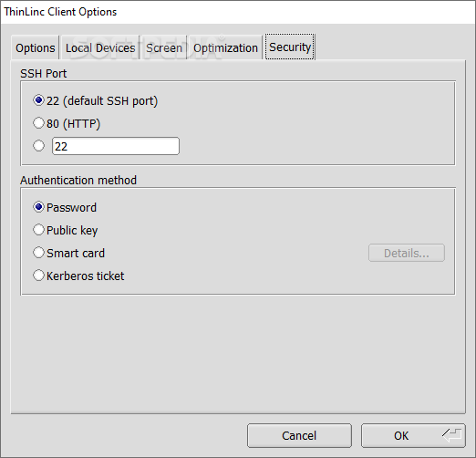Image resolution: width=476 pixels, height=458 pixels.
Task: Click the SSH Port group label
Action: click(x=44, y=74)
